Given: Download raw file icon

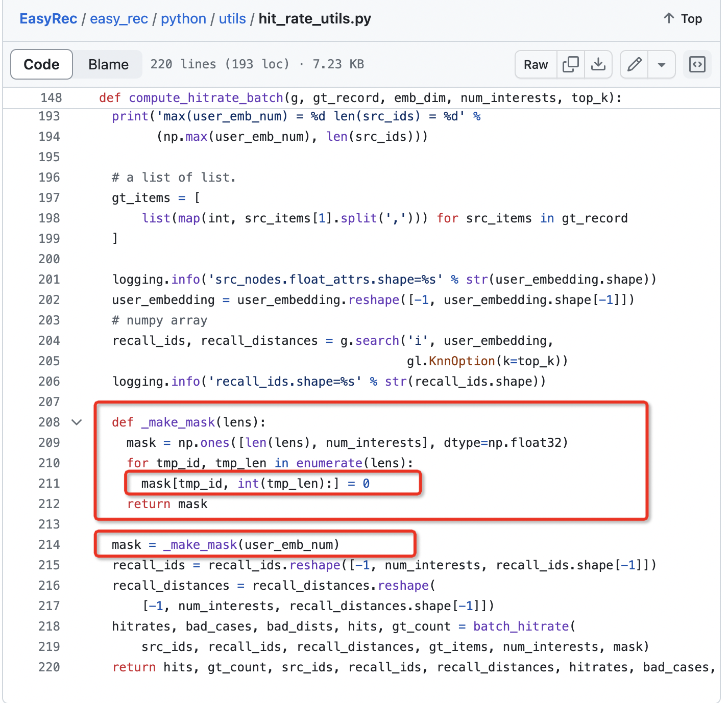Looking at the screenshot, I should tap(598, 64).
